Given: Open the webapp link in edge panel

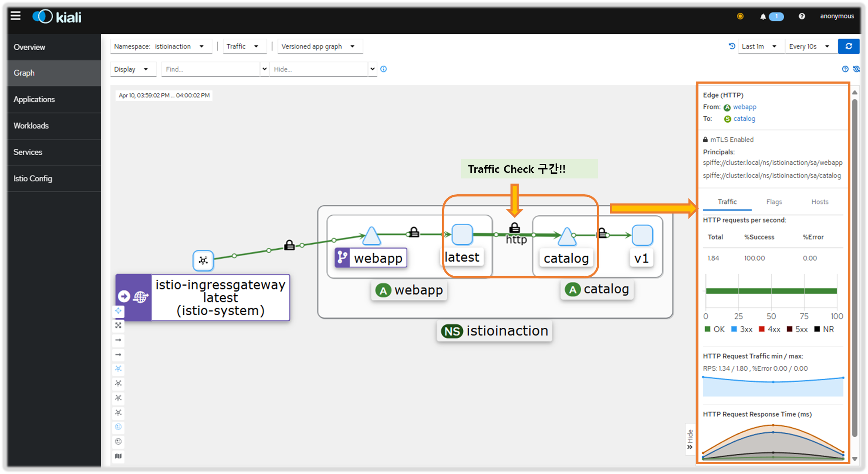Looking at the screenshot, I should 744,107.
